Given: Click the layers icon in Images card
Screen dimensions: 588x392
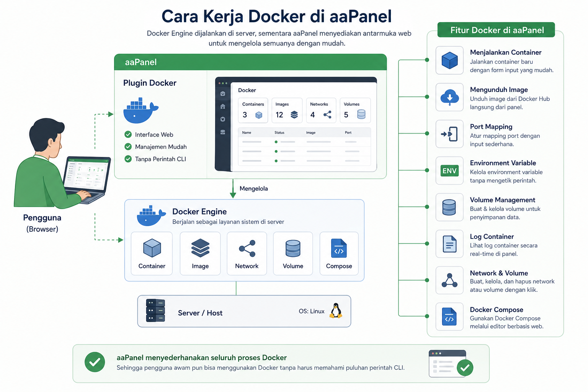Looking at the screenshot, I should pyautogui.click(x=294, y=115).
